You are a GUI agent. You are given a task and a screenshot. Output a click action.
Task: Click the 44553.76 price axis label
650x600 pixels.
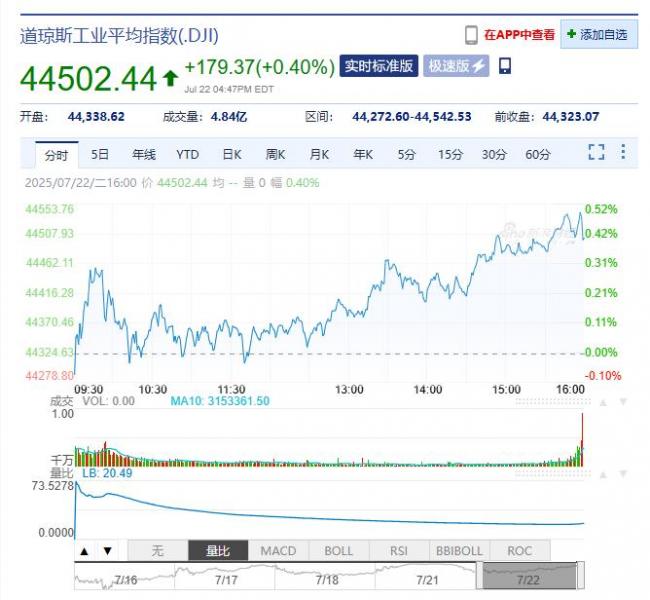tap(49, 209)
